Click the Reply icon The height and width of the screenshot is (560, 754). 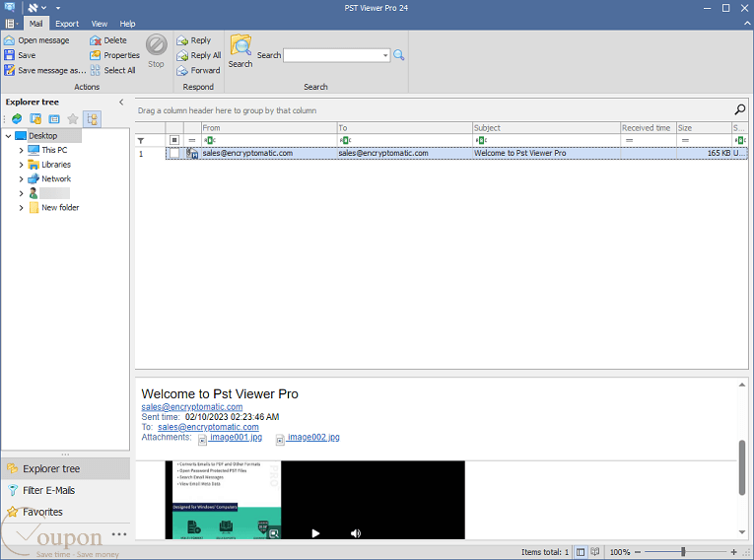pos(181,40)
